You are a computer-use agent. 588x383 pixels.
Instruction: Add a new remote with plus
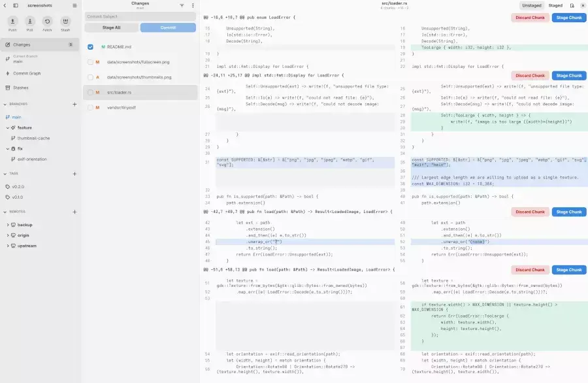(74, 212)
